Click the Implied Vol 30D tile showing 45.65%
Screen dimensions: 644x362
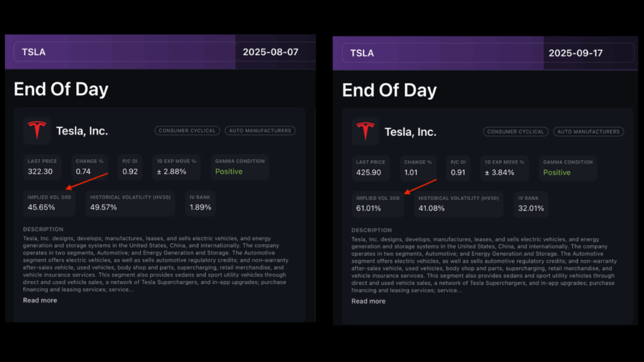(49, 202)
